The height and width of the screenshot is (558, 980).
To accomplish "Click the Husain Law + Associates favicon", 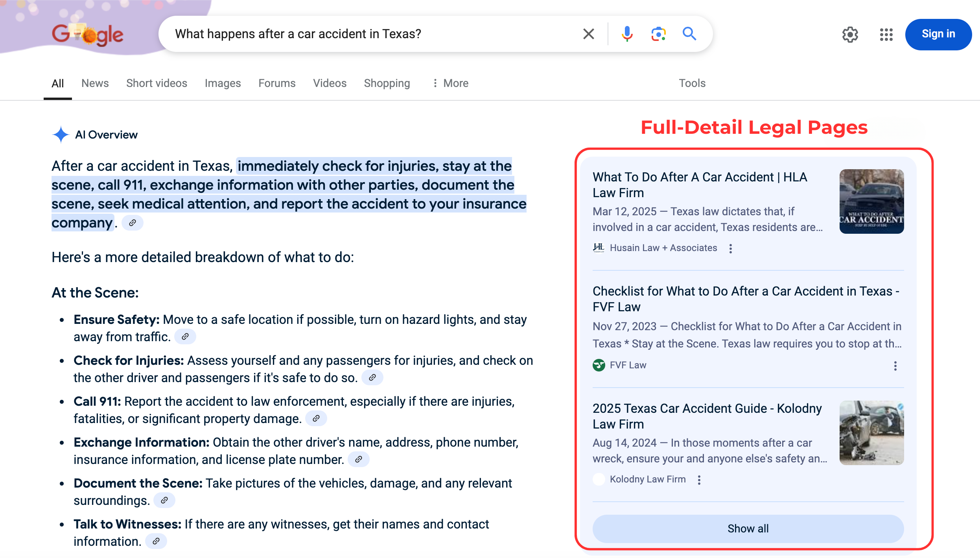I will pos(599,248).
